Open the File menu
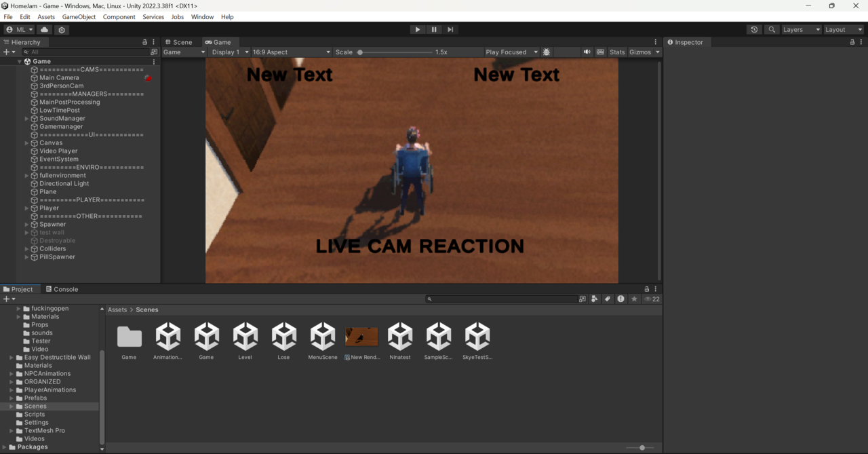Screen dimensions: 868x454 (8, 17)
